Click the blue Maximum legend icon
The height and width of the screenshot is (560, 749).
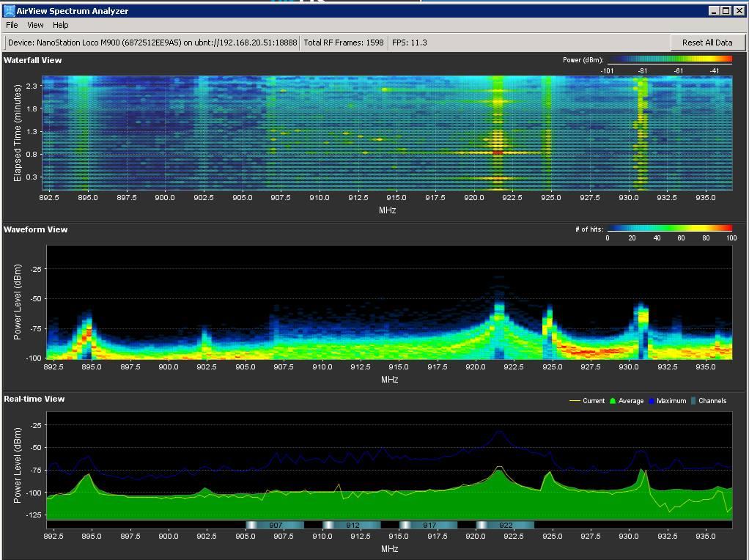[652, 401]
